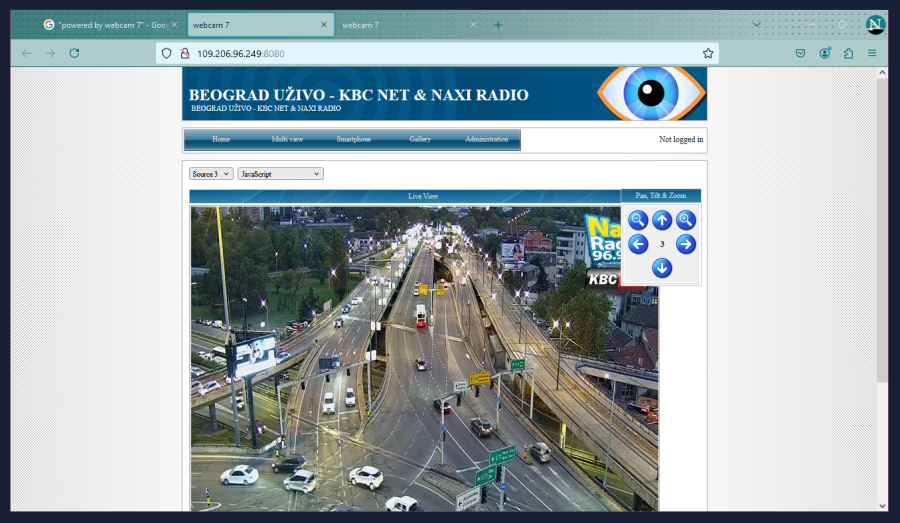The image size is (900, 523).
Task: Open the browser extensions menu
Action: tap(848, 53)
